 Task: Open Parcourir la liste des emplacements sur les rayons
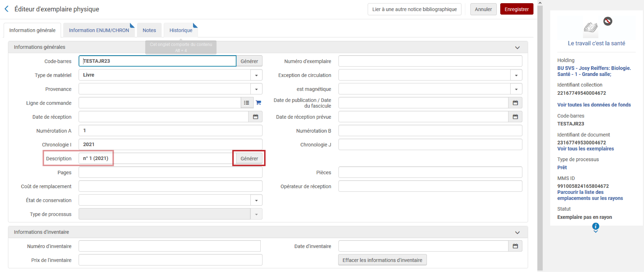click(590, 195)
